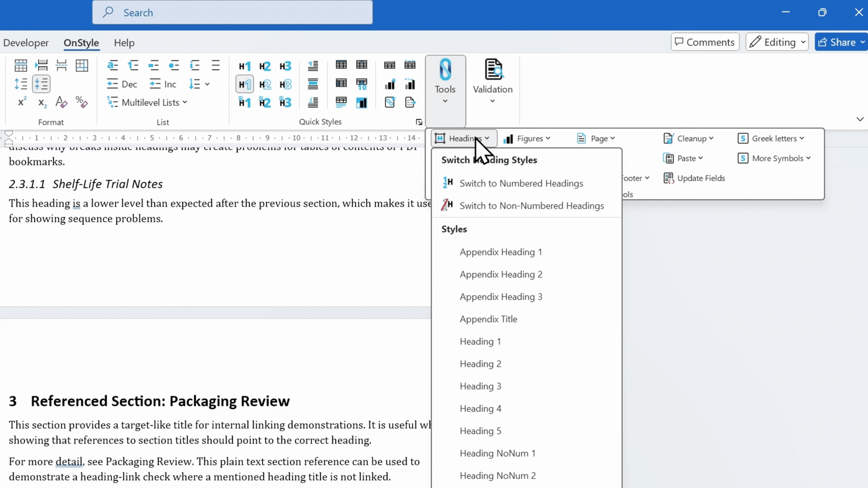Image resolution: width=868 pixels, height=488 pixels.
Task: Switch to the Help tab
Action: pyautogui.click(x=124, y=43)
